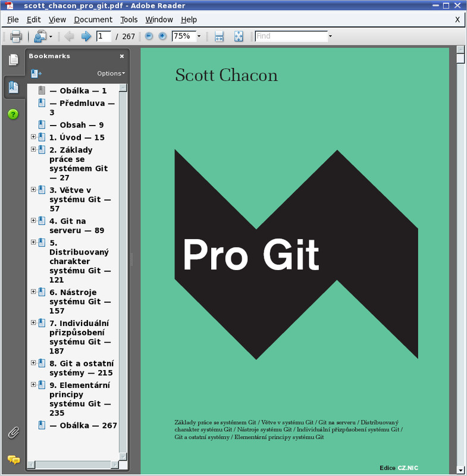Open the Tools menu
Screen dimensions: 467x476
pos(129,20)
